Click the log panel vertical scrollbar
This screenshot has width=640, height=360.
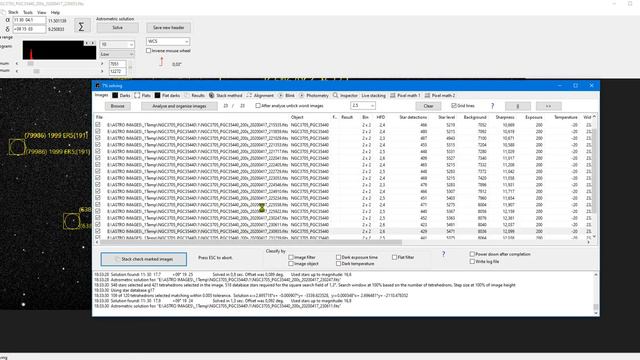click(x=596, y=307)
